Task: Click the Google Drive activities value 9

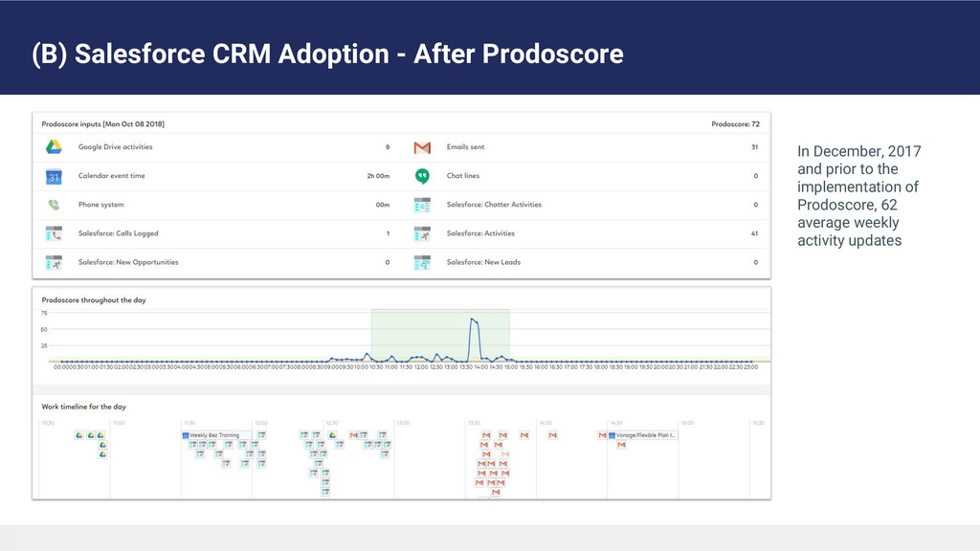Action: (388, 147)
